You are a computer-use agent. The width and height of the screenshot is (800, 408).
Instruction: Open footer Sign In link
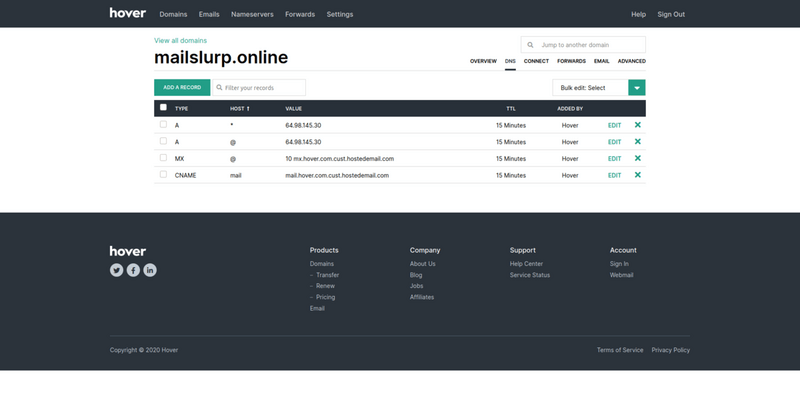(619, 264)
